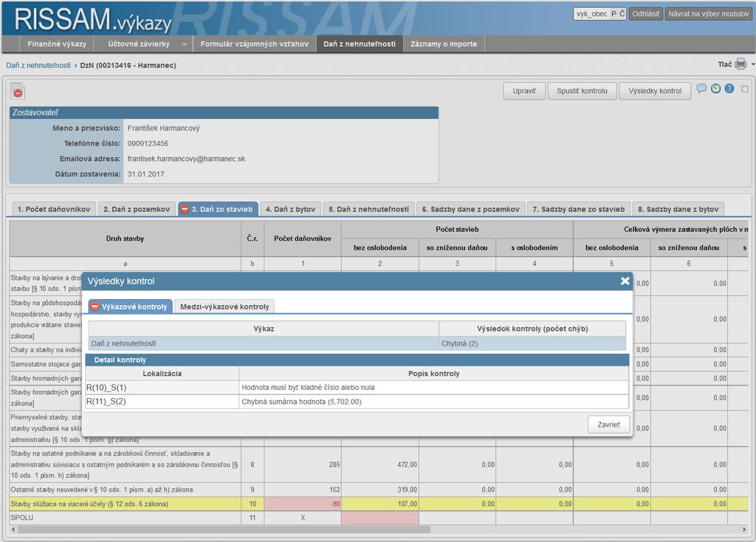This screenshot has width=756, height=542.
Task: Switch to 6. Sadzby dane z pozemkov tab
Action: tap(470, 209)
